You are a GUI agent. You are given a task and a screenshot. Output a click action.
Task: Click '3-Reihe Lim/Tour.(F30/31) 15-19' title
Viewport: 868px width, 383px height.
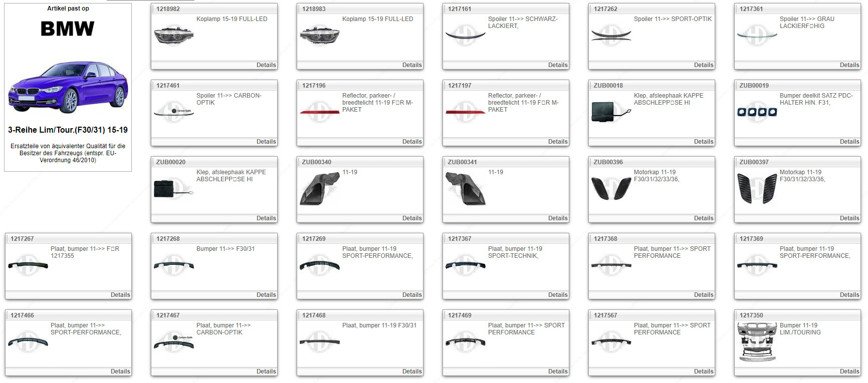click(68, 130)
